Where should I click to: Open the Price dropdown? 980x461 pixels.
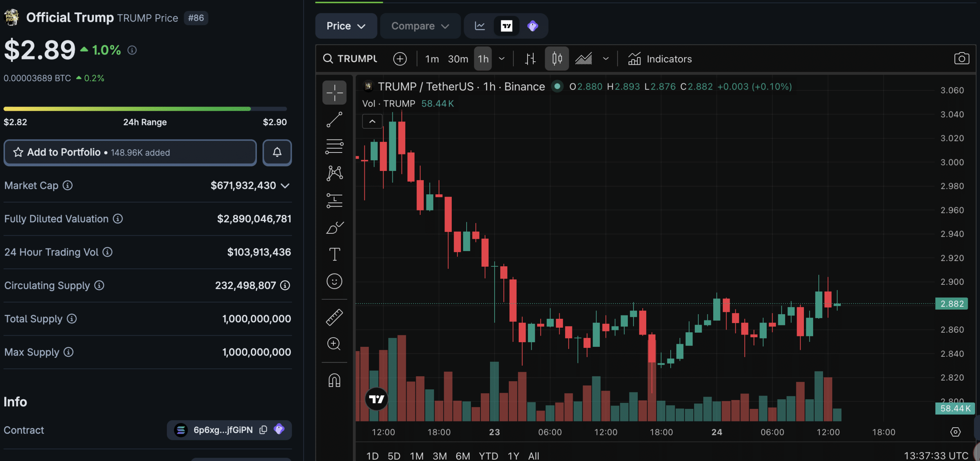pyautogui.click(x=346, y=26)
